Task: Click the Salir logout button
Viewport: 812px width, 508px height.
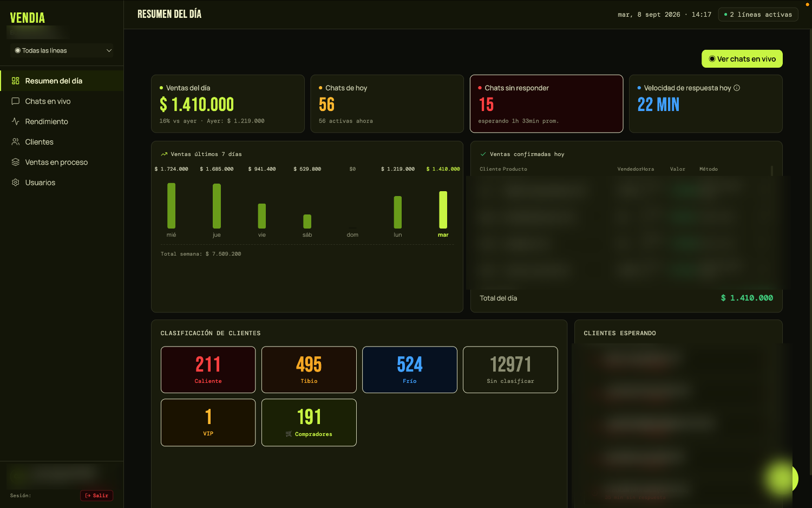Action: (x=96, y=496)
